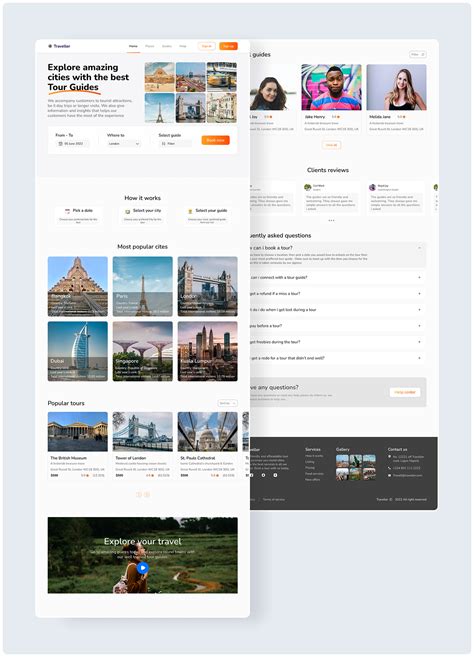Image resolution: width=474 pixels, height=657 pixels.
Task: Click the orange Sign up button
Action: point(228,46)
